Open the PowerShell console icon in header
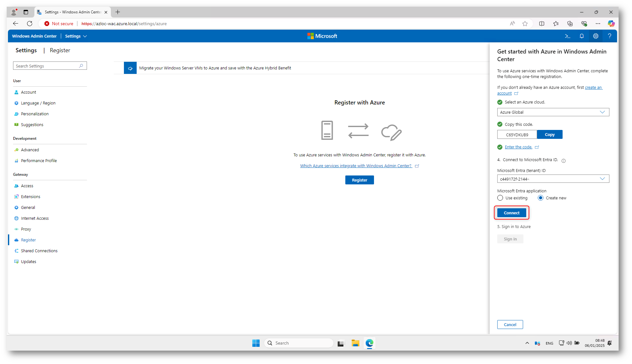The height and width of the screenshot is (364, 632). coord(567,36)
